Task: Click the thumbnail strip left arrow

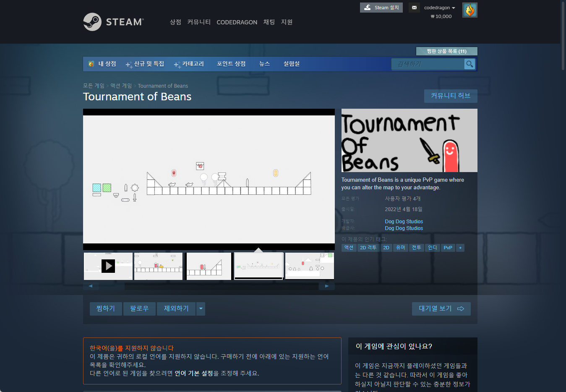Action: pos(91,286)
